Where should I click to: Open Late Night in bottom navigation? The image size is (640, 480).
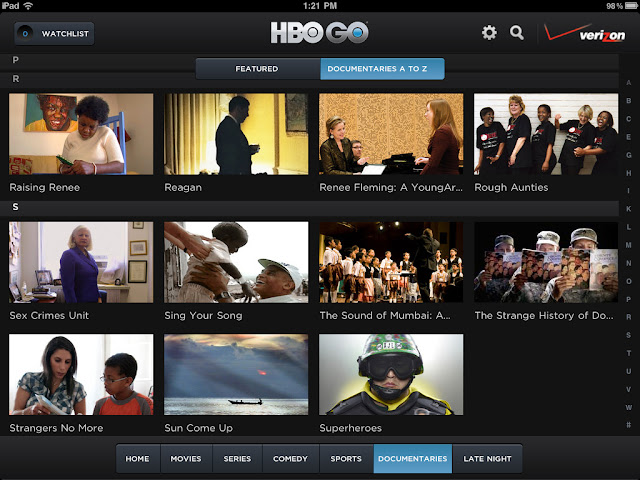click(487, 458)
